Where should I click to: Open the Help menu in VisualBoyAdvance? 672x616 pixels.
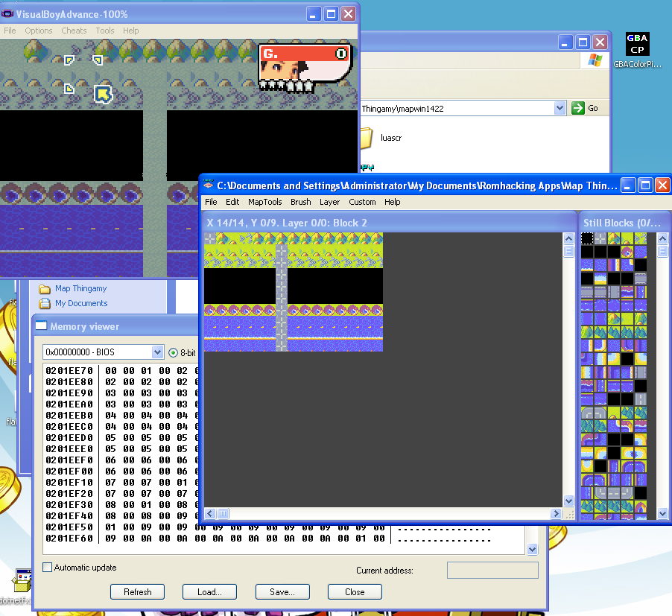point(130,31)
